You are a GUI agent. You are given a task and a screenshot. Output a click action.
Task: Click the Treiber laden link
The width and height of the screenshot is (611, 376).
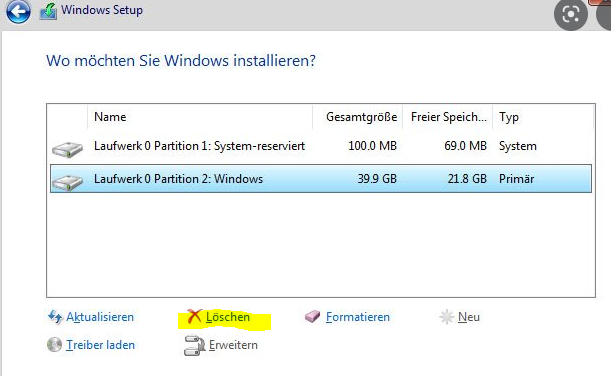click(100, 345)
